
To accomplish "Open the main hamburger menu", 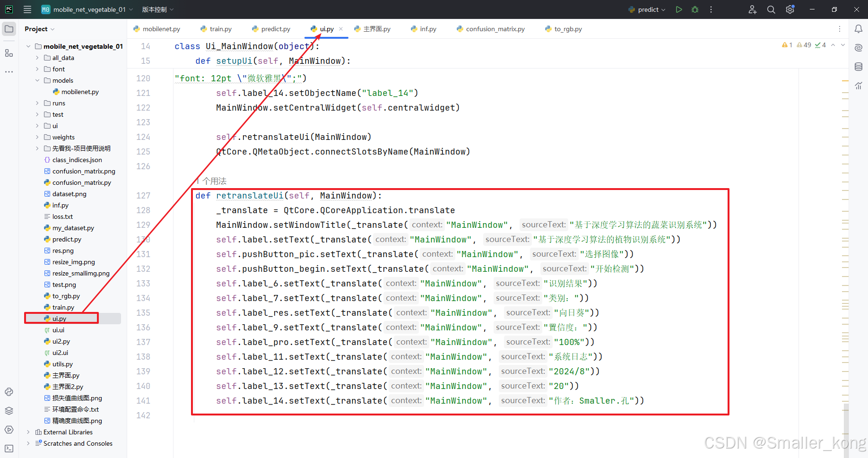I will click(27, 9).
